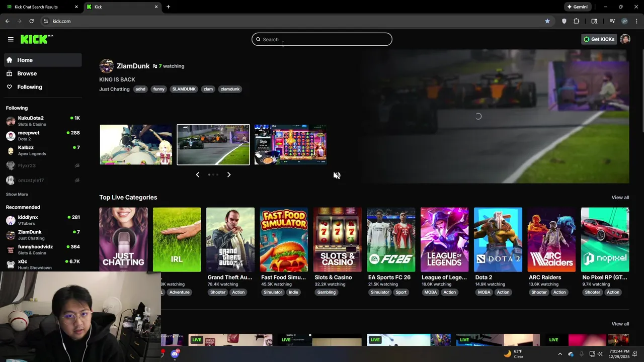Click the Gambling tag under Slots & Casino
Image resolution: width=644 pixels, height=362 pixels.
(x=327, y=292)
